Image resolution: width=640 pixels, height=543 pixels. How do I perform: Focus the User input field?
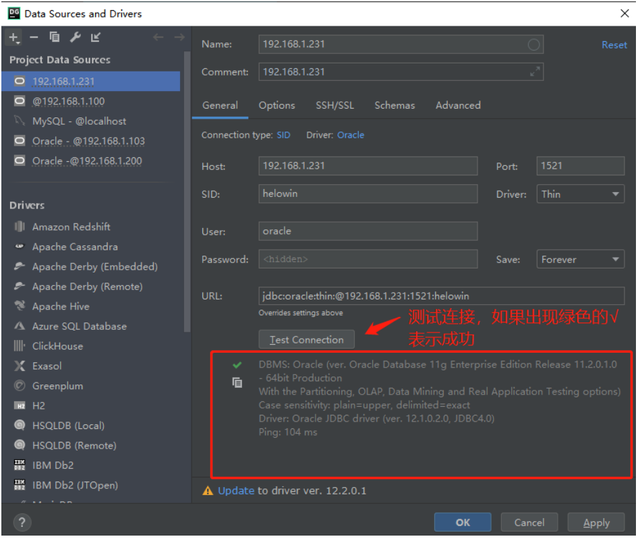tap(368, 231)
